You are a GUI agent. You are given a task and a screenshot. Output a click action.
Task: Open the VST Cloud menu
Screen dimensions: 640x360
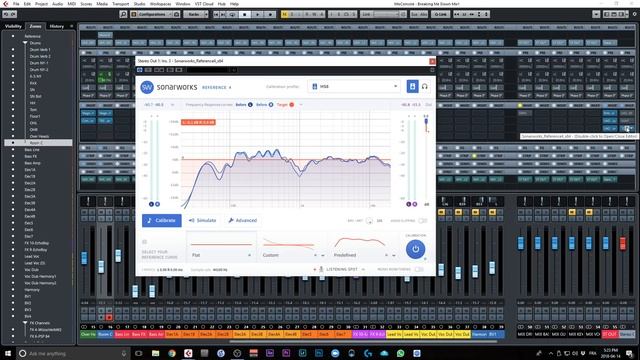tap(204, 4)
